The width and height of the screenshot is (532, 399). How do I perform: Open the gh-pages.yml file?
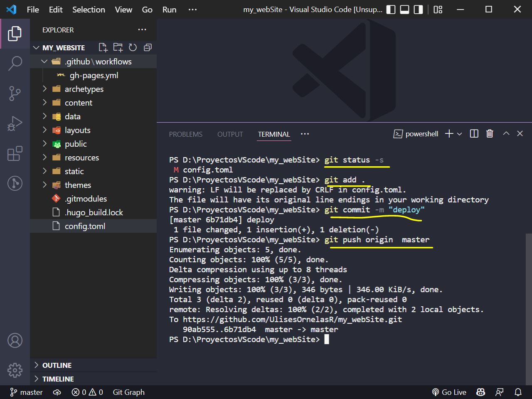94,75
